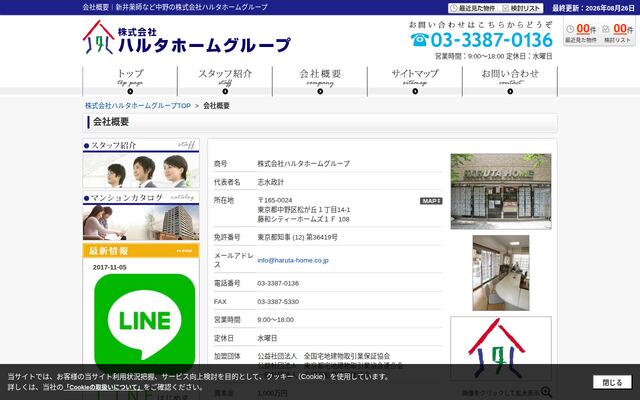640x400 pixels.
Task: Open the Cookieの取扱いについて link
Action: pyautogui.click(x=103, y=387)
